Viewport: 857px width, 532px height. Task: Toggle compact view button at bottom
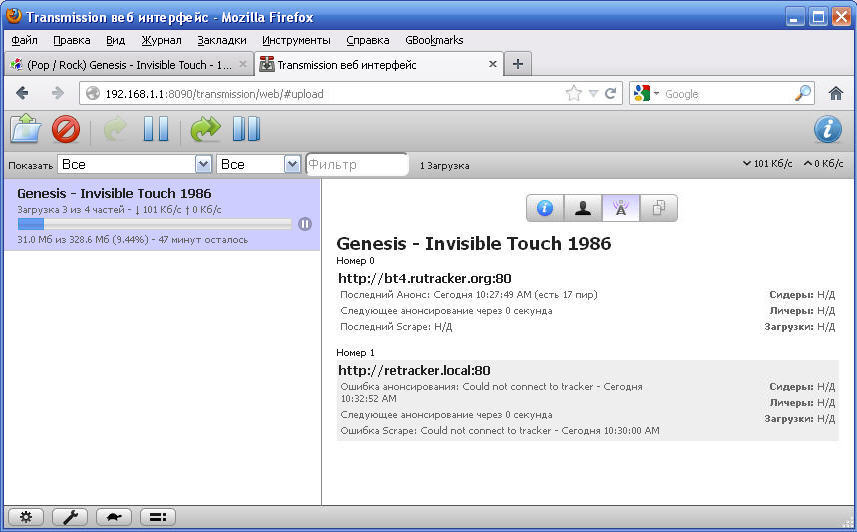(x=158, y=517)
